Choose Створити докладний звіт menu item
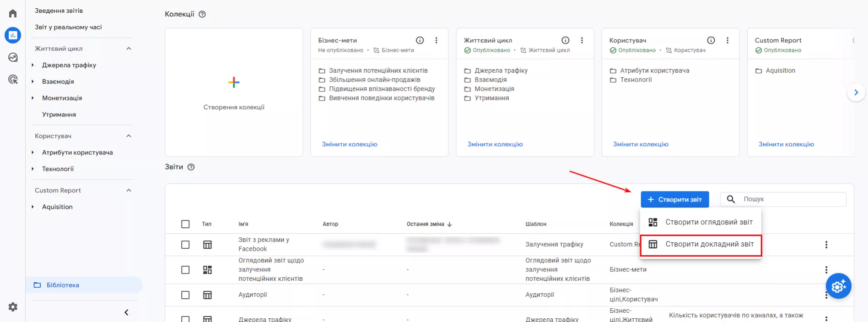 click(701, 245)
